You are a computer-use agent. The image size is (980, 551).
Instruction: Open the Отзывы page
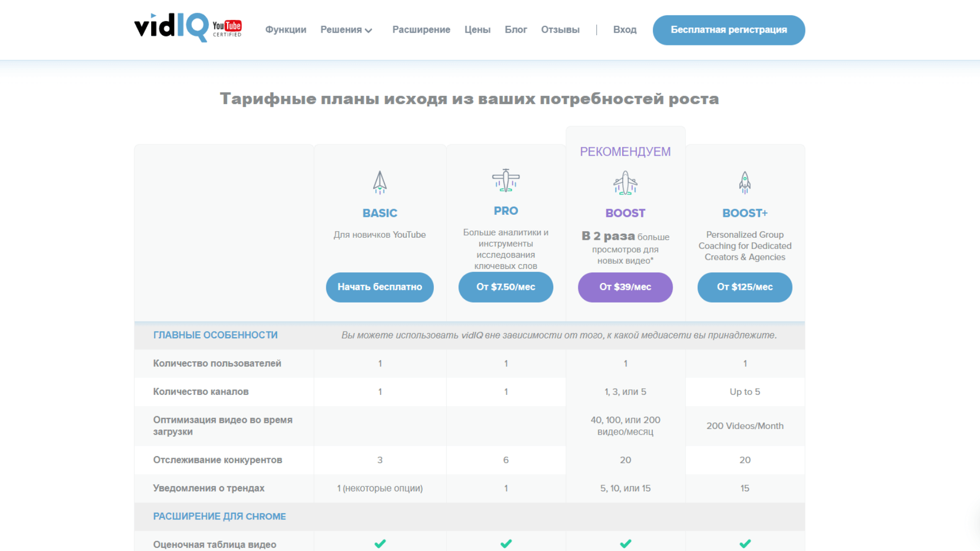click(560, 30)
